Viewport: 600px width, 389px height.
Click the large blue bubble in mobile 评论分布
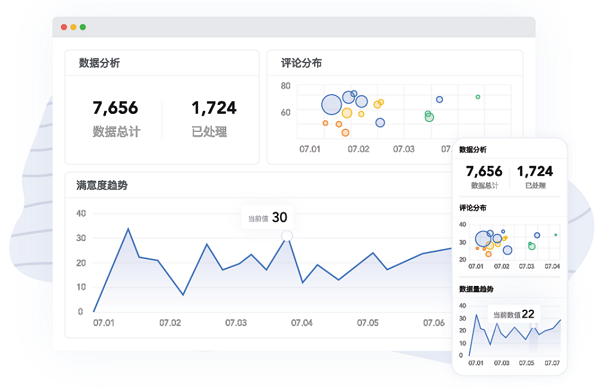click(483, 239)
